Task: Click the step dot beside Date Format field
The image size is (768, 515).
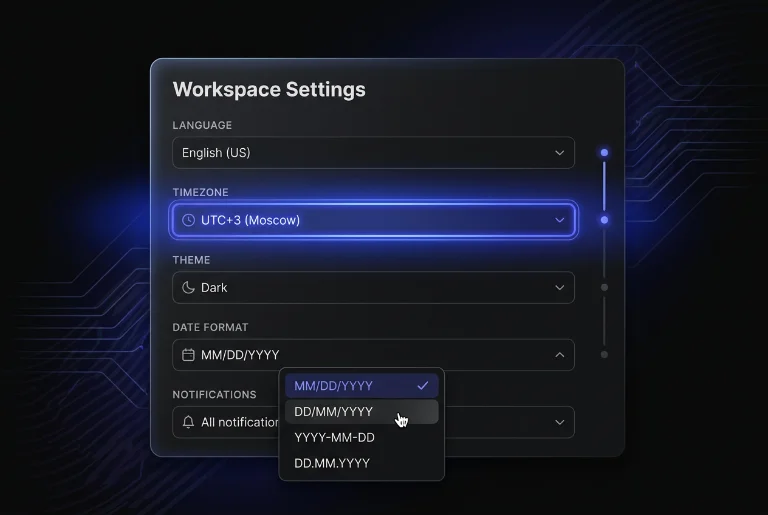Action: (x=604, y=355)
